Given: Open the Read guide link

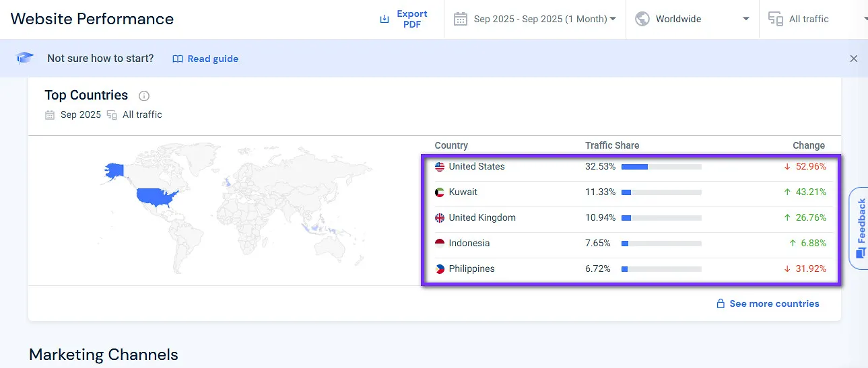Looking at the screenshot, I should (x=205, y=59).
